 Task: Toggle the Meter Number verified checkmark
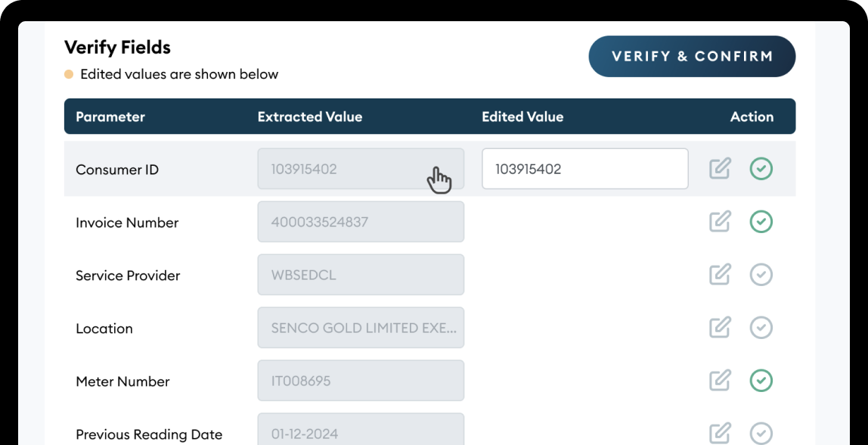pyautogui.click(x=761, y=381)
